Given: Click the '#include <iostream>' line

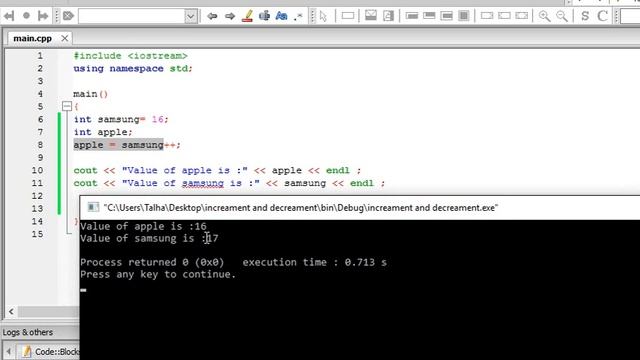Looking at the screenshot, I should point(131,56).
